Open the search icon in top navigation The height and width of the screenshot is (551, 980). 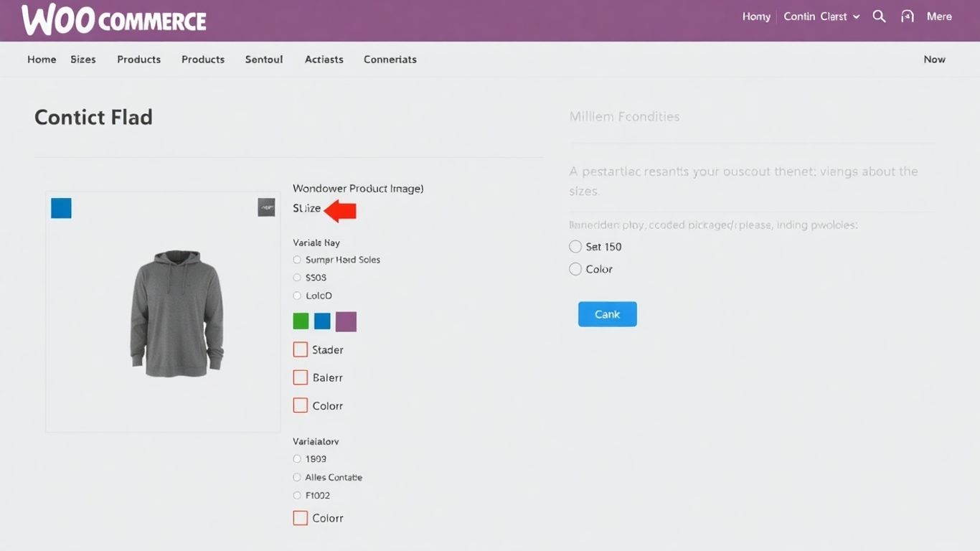click(x=879, y=16)
